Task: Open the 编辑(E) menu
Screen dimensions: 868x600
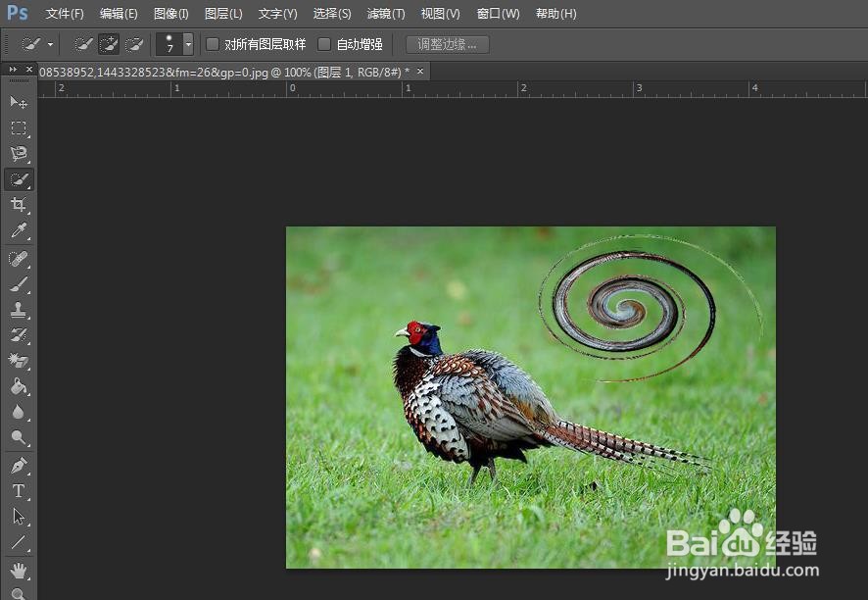Action: tap(119, 14)
